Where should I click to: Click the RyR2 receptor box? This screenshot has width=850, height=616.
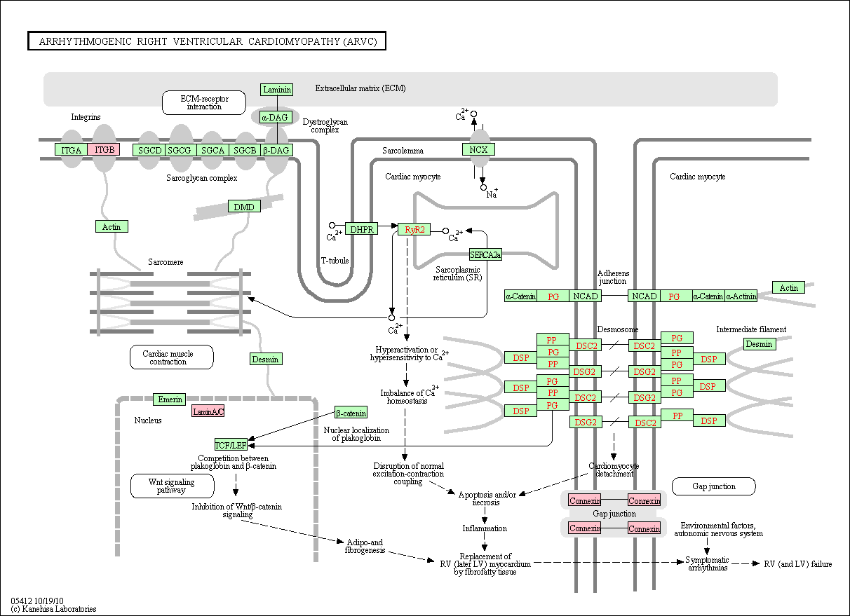[x=414, y=229]
